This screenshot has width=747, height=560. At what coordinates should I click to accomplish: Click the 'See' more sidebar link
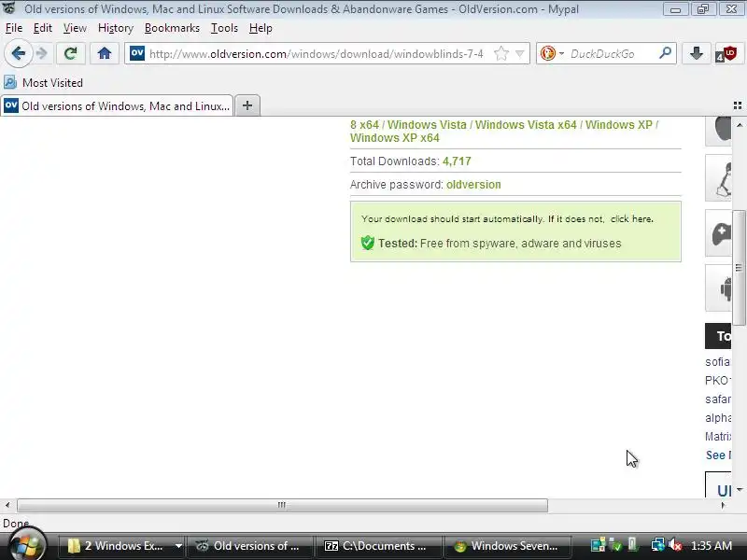coord(717,455)
